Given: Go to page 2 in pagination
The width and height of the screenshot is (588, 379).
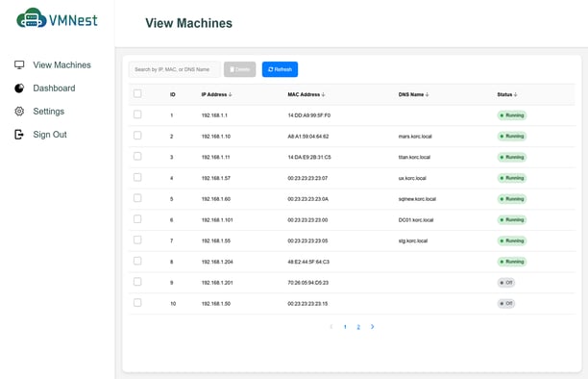Looking at the screenshot, I should click(x=358, y=327).
